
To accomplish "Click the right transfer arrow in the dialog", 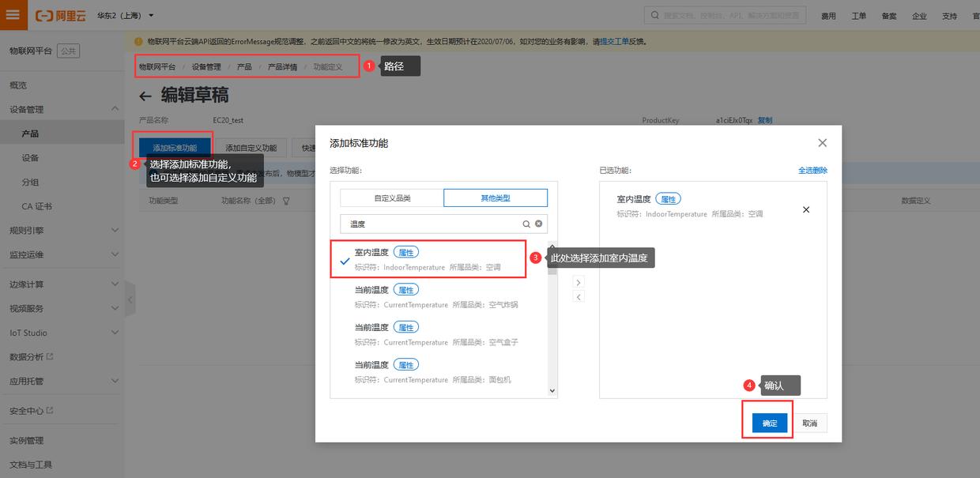I will click(x=579, y=282).
